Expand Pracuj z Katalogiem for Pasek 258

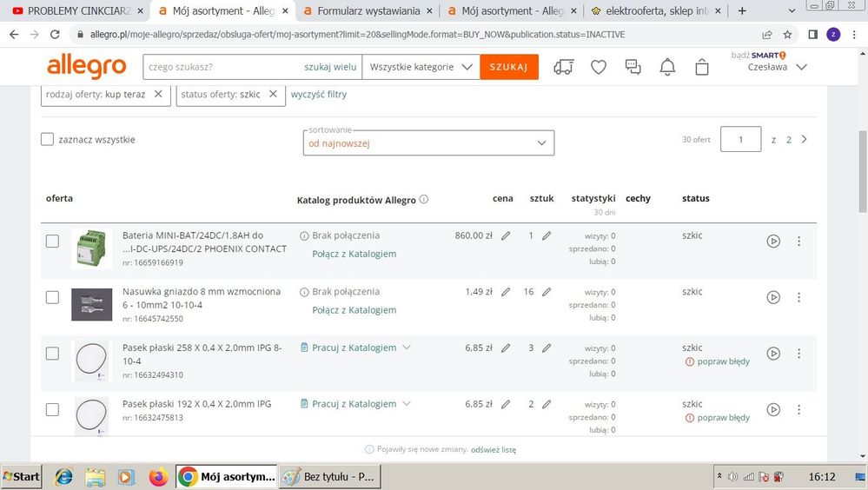pos(407,348)
